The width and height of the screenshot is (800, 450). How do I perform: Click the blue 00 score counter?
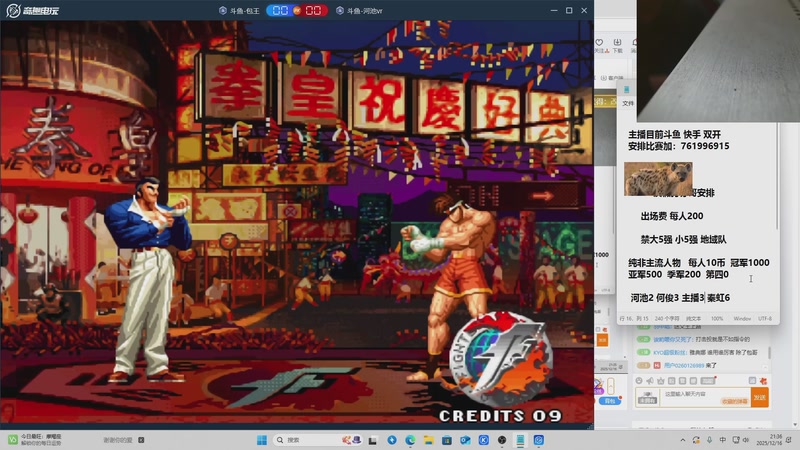point(280,11)
